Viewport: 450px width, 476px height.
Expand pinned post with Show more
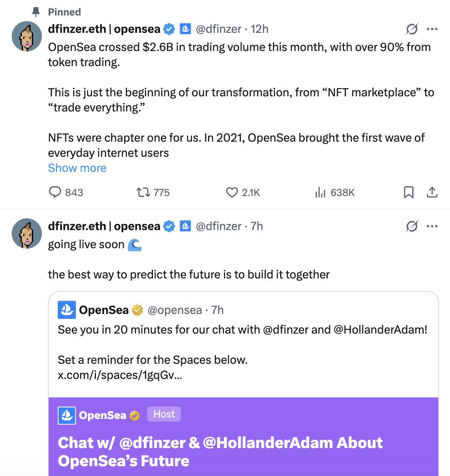click(x=77, y=168)
